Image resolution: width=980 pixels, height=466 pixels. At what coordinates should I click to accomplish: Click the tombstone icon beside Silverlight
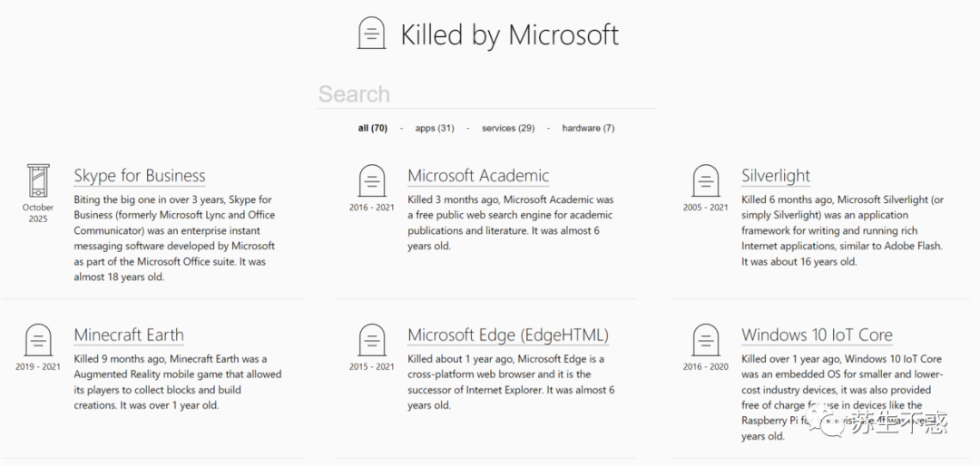(706, 181)
